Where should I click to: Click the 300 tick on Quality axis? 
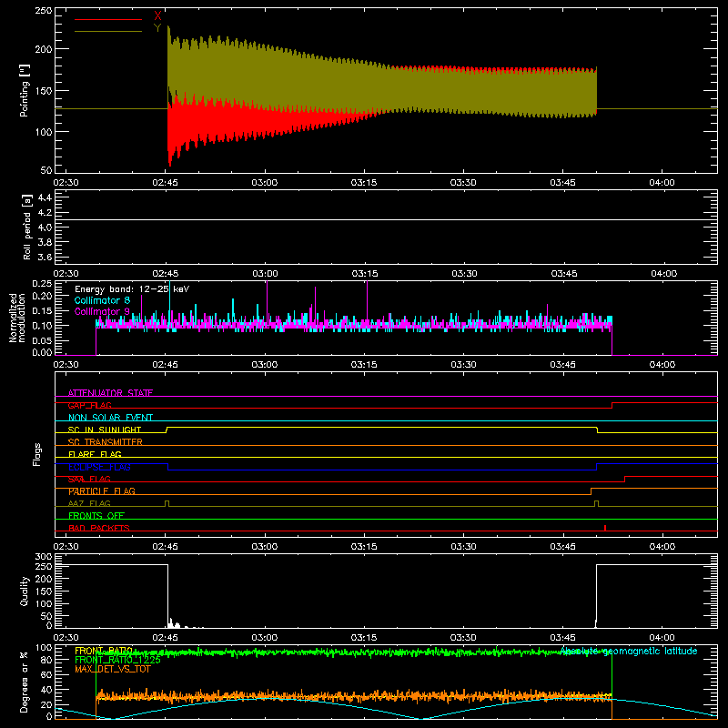click(x=44, y=557)
